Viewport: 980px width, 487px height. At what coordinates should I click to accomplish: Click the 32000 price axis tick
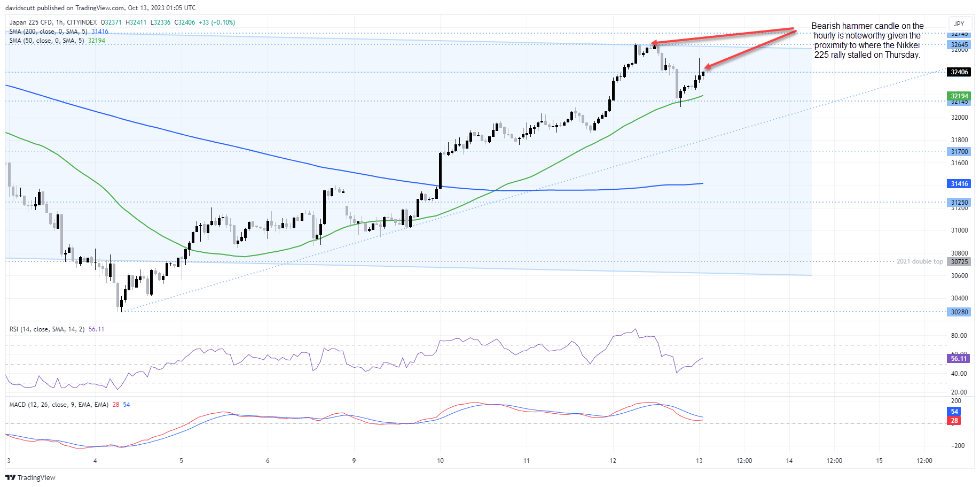[x=959, y=118]
